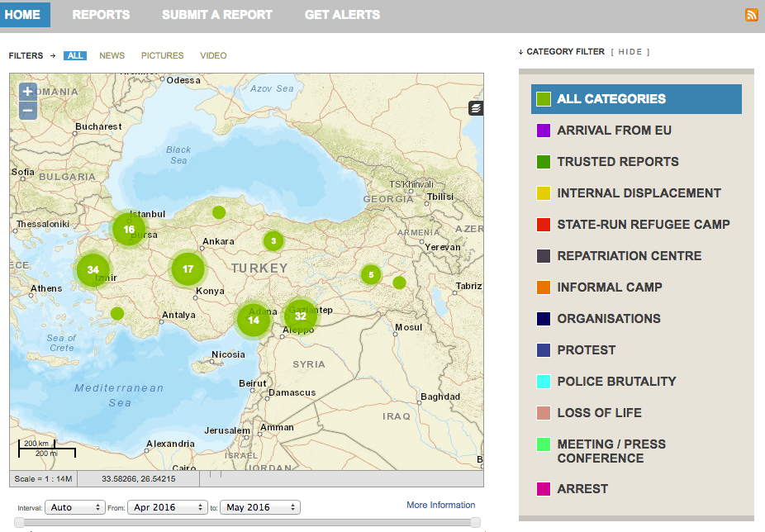Viewport: 765px width, 532px height.
Task: Open the map layers switcher icon
Action: click(x=476, y=108)
